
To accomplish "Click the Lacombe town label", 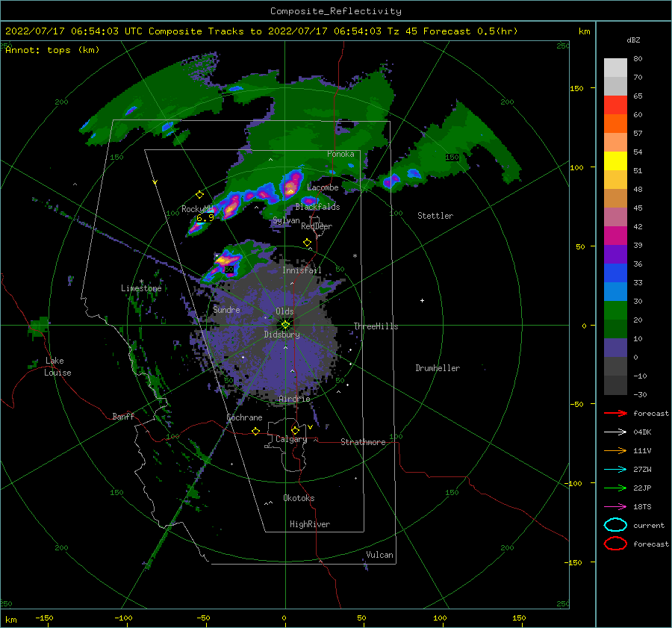I will pos(323,187).
